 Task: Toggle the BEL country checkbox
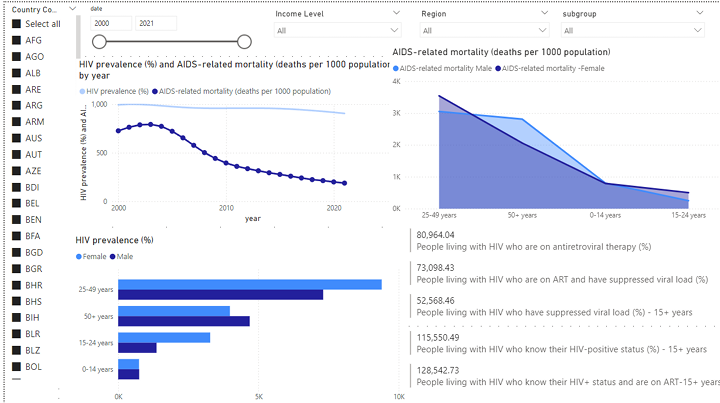tap(17, 203)
